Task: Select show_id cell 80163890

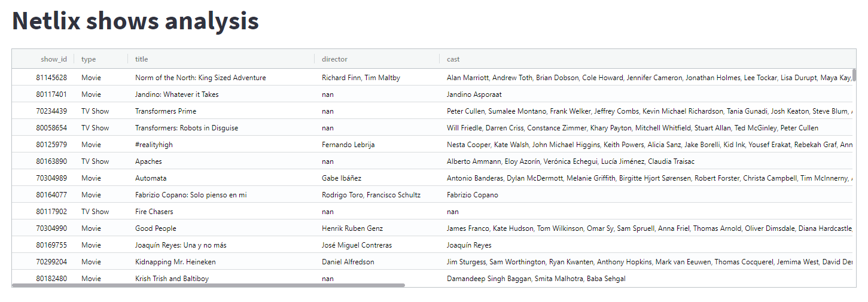Action: pyautogui.click(x=43, y=161)
